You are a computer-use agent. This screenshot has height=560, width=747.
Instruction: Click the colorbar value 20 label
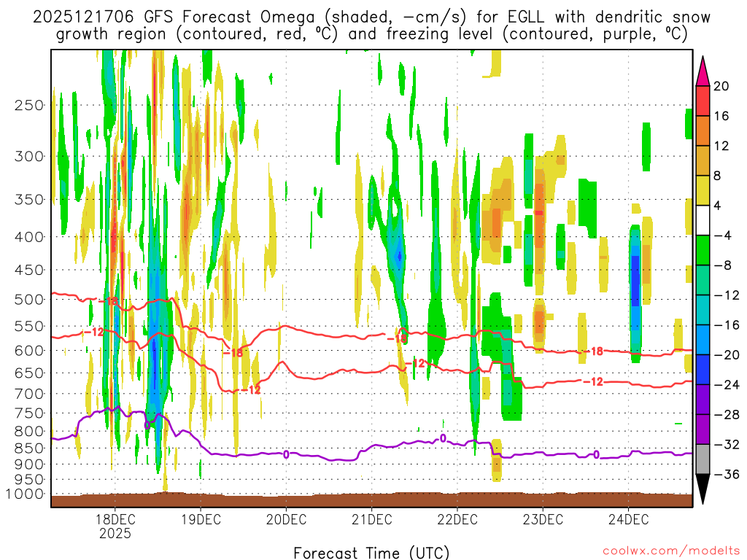[721, 86]
